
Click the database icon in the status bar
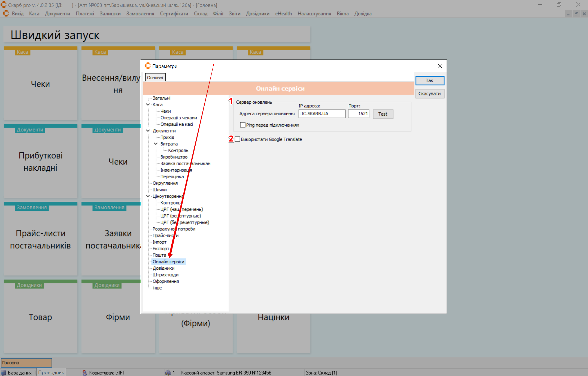coord(4,372)
